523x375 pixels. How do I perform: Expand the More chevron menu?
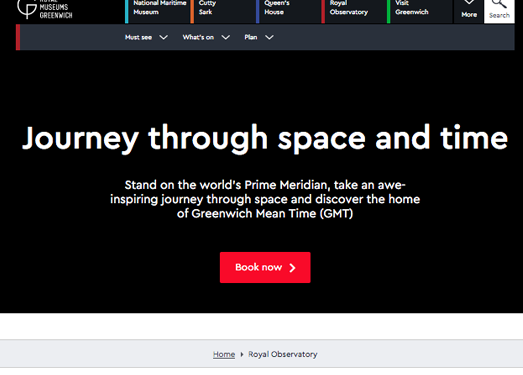pos(469,3)
